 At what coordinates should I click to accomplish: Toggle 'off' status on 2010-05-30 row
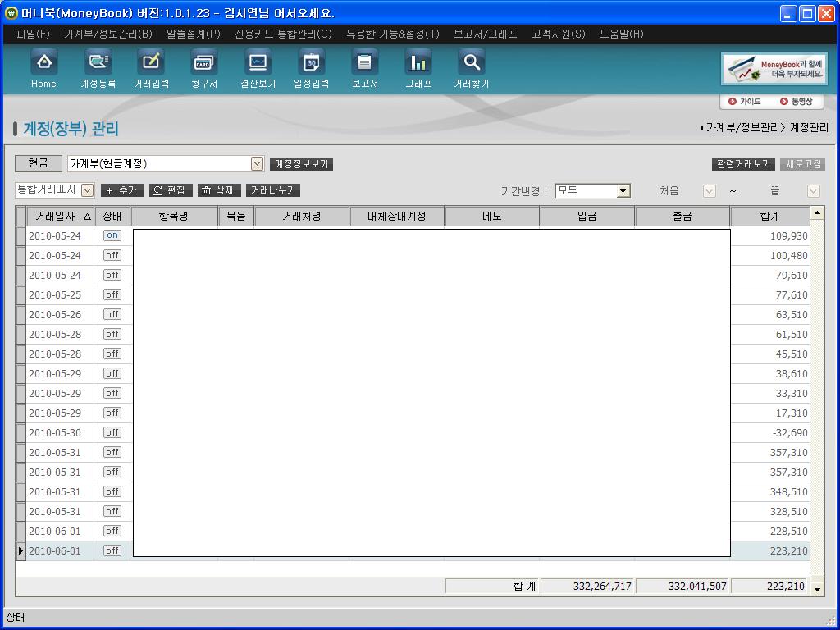(112, 432)
